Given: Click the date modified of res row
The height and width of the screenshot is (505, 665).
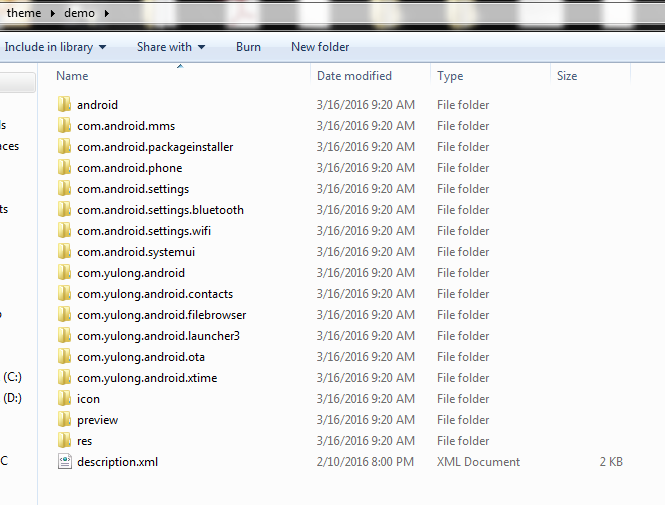Looking at the screenshot, I should click(x=366, y=441).
